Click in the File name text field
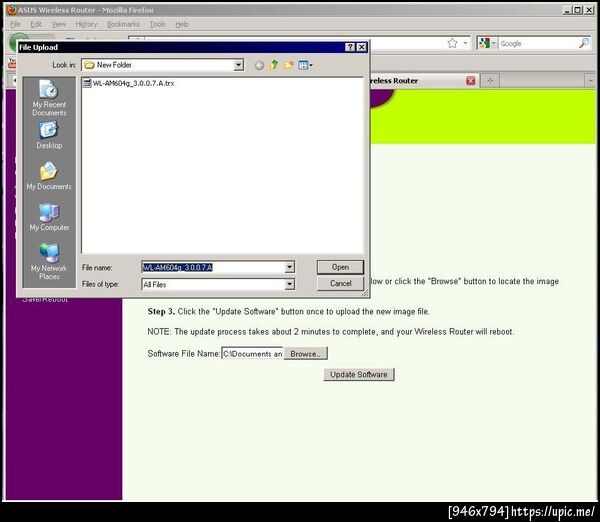 coord(213,267)
